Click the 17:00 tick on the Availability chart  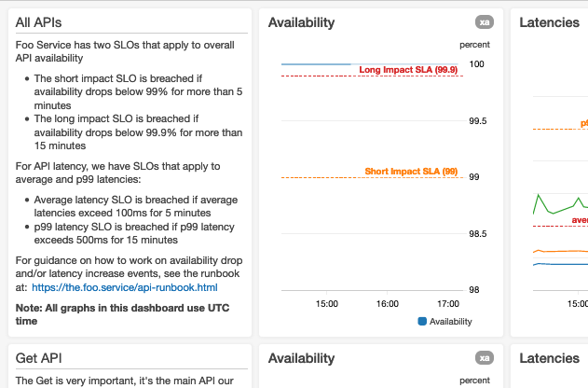448,303
